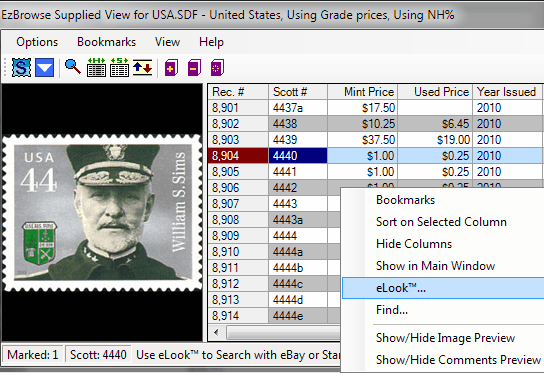Click the purple book plus bookmark icon
This screenshot has height=378, width=544.
[171, 68]
